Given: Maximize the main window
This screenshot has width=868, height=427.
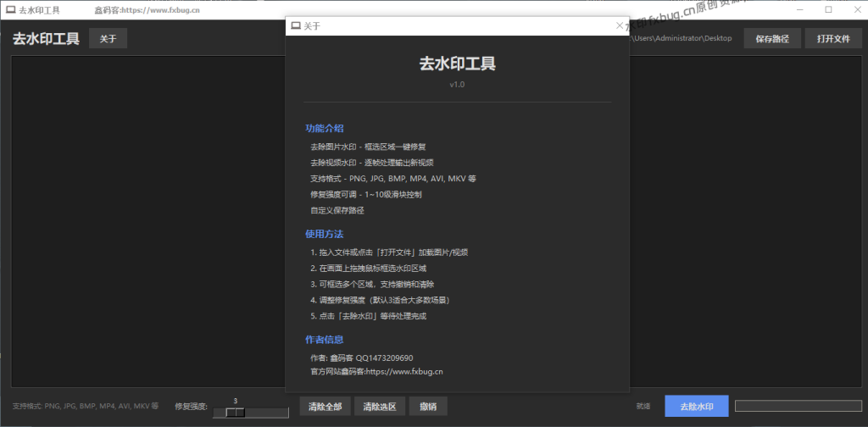Looking at the screenshot, I should [828, 9].
